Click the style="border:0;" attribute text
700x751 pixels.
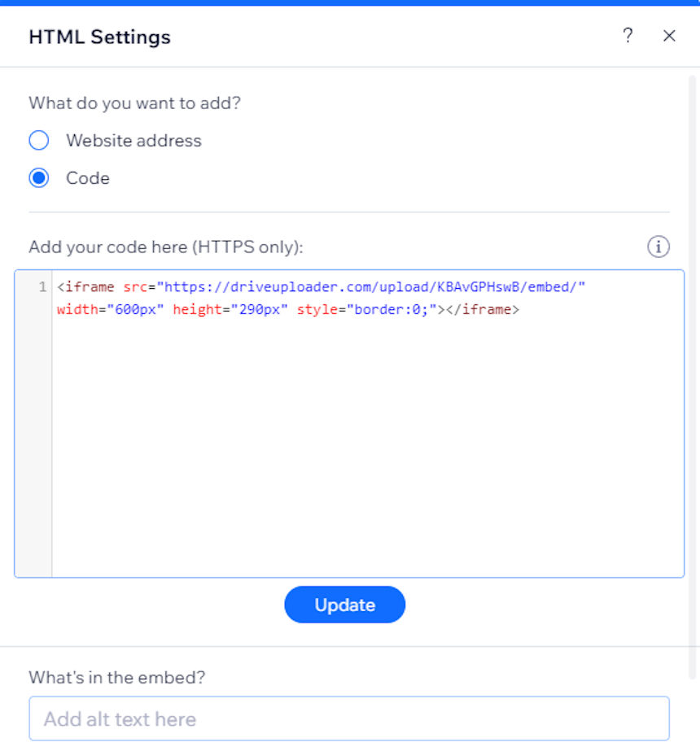[367, 309]
